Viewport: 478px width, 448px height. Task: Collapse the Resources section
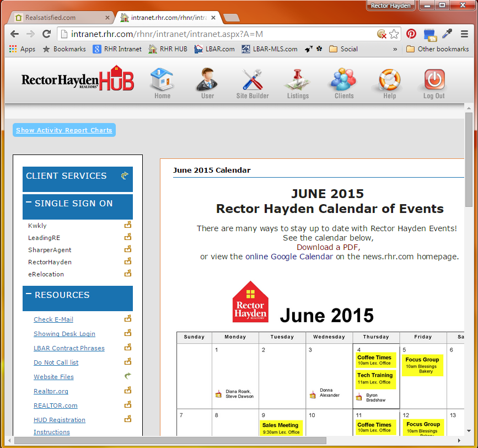[x=29, y=294]
